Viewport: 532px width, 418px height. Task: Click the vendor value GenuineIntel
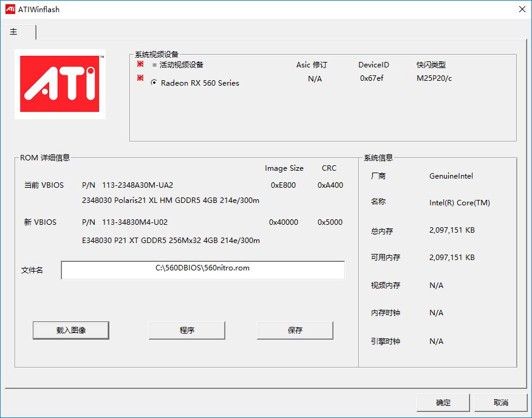[x=451, y=176]
